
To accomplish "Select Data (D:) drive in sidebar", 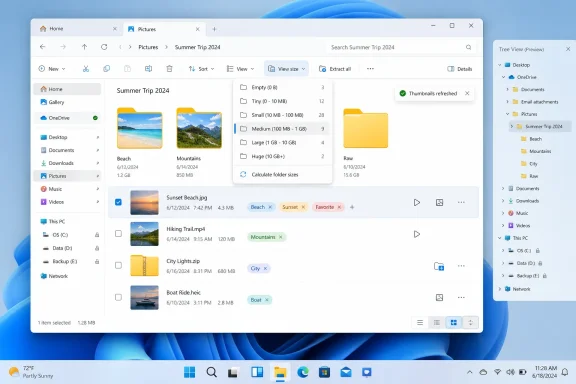I will [67, 248].
